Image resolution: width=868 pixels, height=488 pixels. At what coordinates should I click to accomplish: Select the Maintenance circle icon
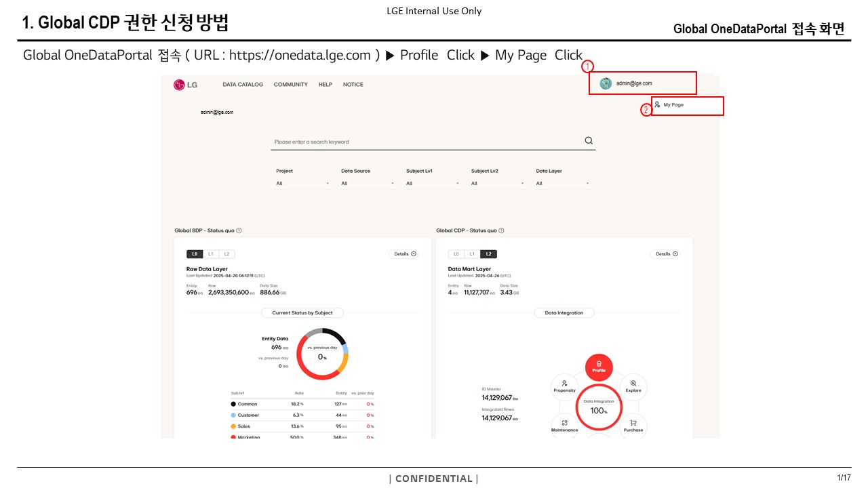[564, 426]
